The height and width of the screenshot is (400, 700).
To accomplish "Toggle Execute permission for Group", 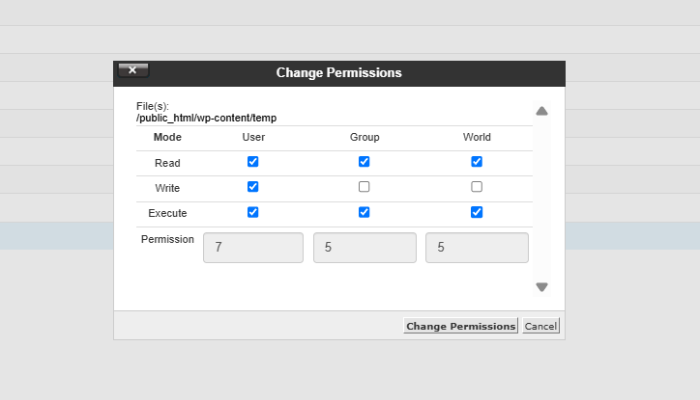I will point(364,212).
